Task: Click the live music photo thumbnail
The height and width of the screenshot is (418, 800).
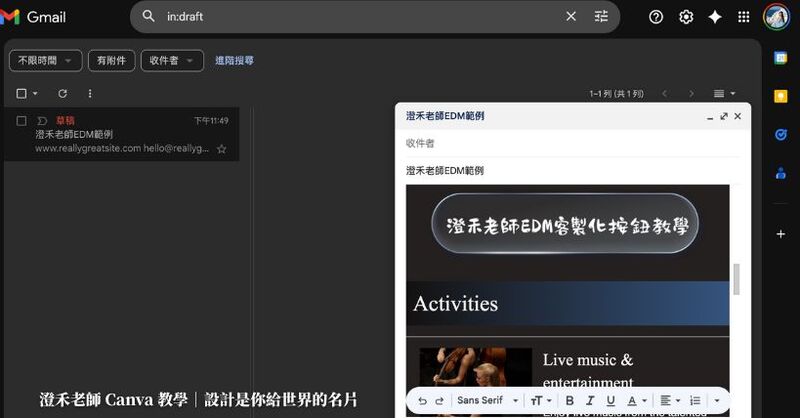Action: (476, 367)
